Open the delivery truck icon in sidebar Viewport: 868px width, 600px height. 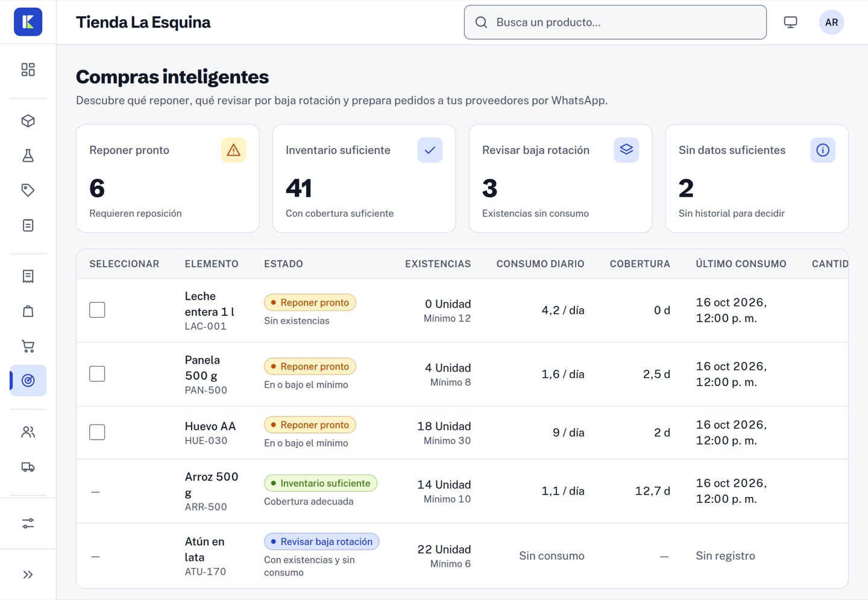[x=28, y=467]
